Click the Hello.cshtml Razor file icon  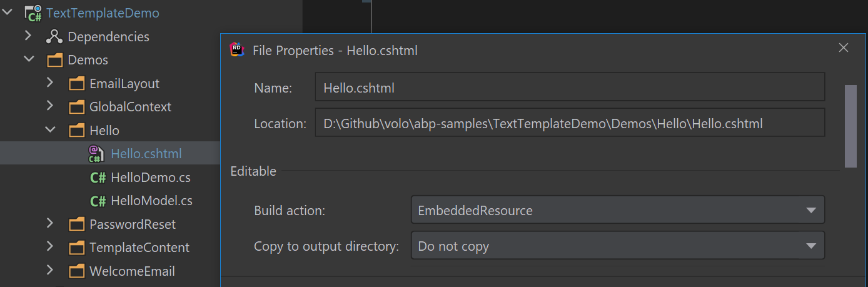coord(95,154)
